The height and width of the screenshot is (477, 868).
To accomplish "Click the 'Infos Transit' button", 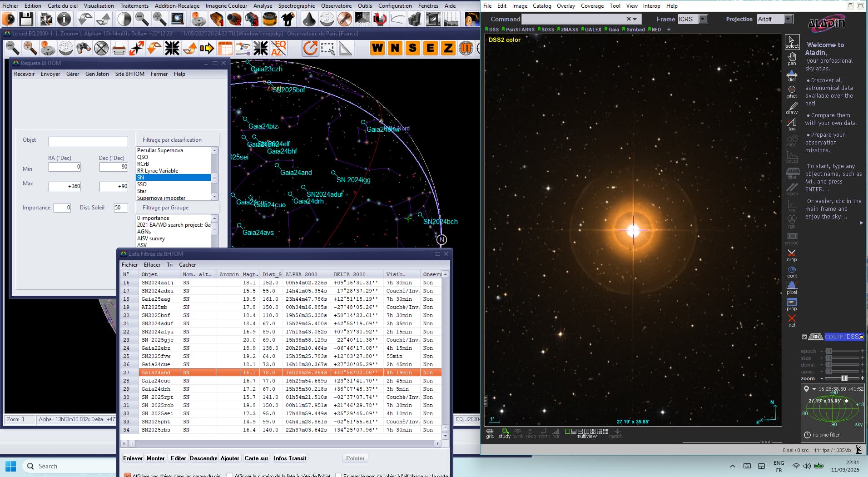I will point(290,458).
